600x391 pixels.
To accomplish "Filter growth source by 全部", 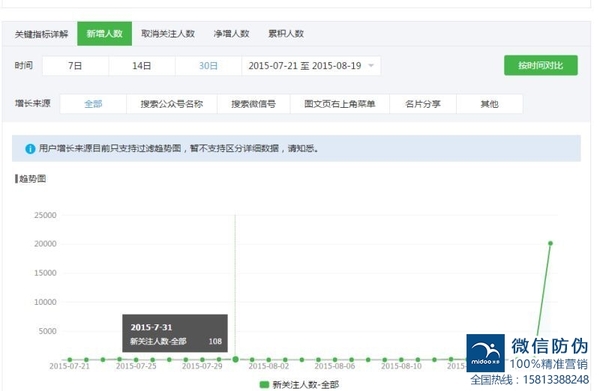I will click(x=93, y=104).
